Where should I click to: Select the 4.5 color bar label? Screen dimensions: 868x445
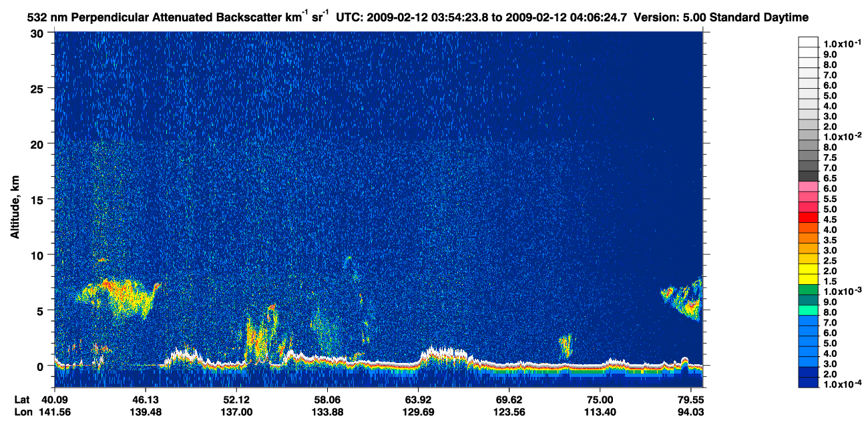[831, 219]
